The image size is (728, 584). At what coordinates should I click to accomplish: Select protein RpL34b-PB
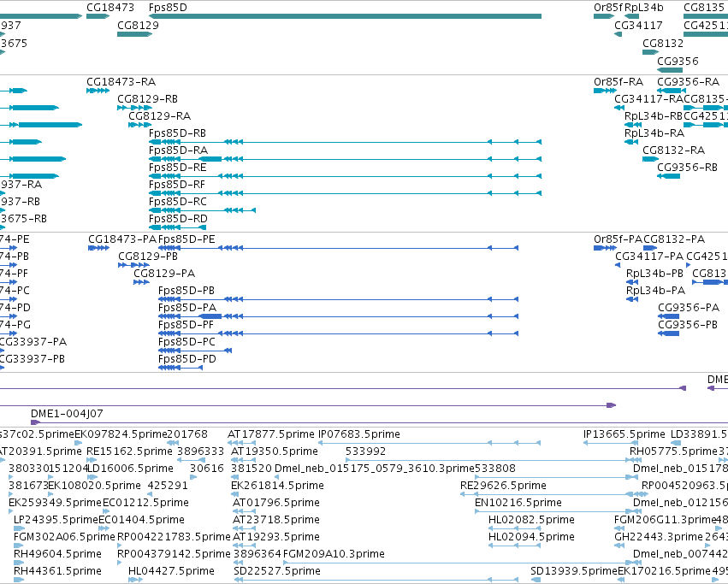(654, 274)
